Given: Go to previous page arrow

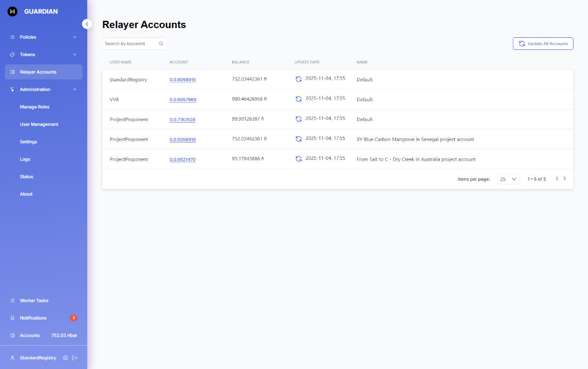Looking at the screenshot, I should (557, 179).
